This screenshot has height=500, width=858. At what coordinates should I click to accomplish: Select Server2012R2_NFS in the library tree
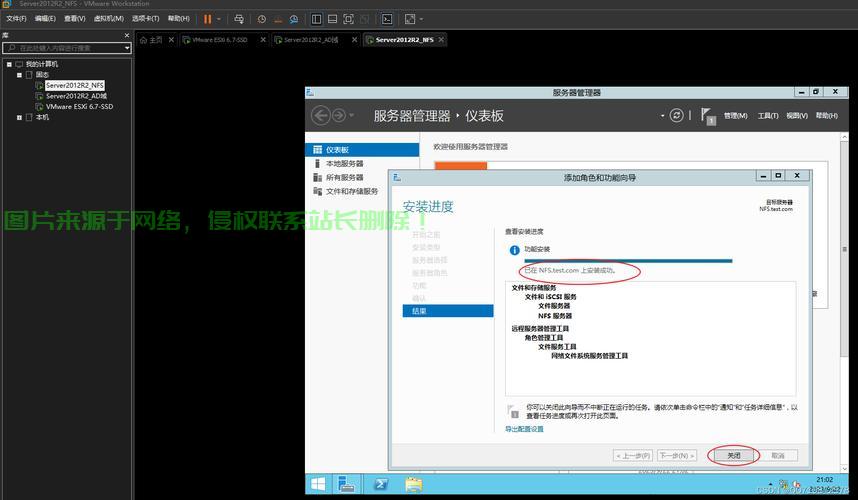click(x=74, y=85)
